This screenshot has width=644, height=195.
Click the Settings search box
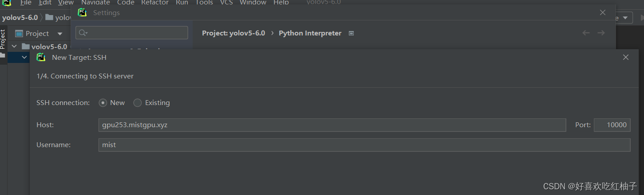[132, 33]
